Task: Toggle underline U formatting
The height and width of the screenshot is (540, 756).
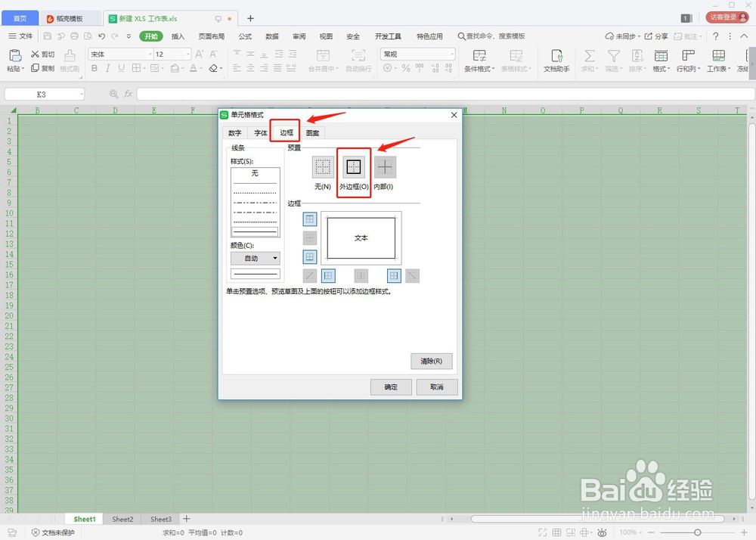Action: [x=122, y=69]
